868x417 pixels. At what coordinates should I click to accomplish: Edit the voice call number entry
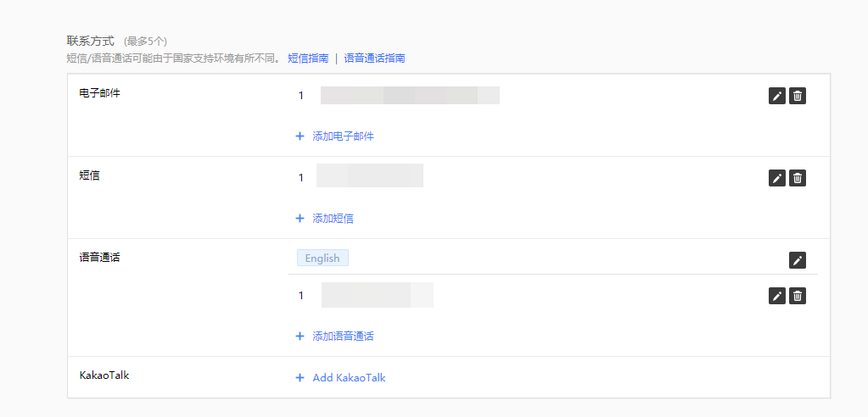click(x=776, y=296)
